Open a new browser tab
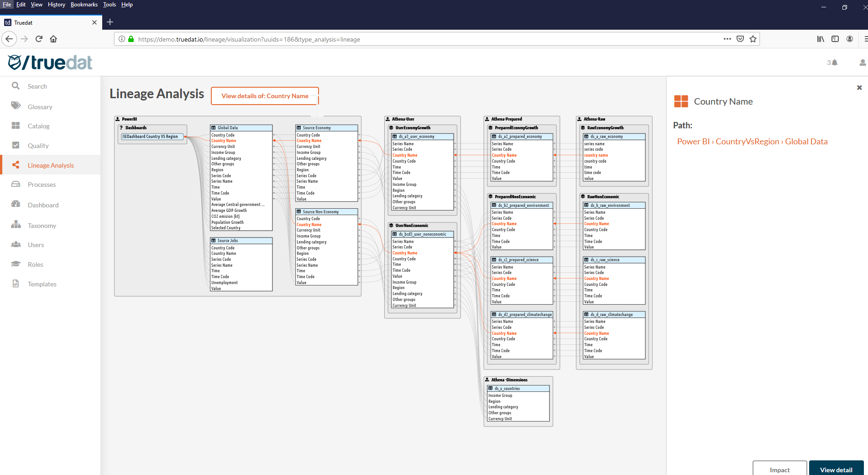 pyautogui.click(x=110, y=22)
